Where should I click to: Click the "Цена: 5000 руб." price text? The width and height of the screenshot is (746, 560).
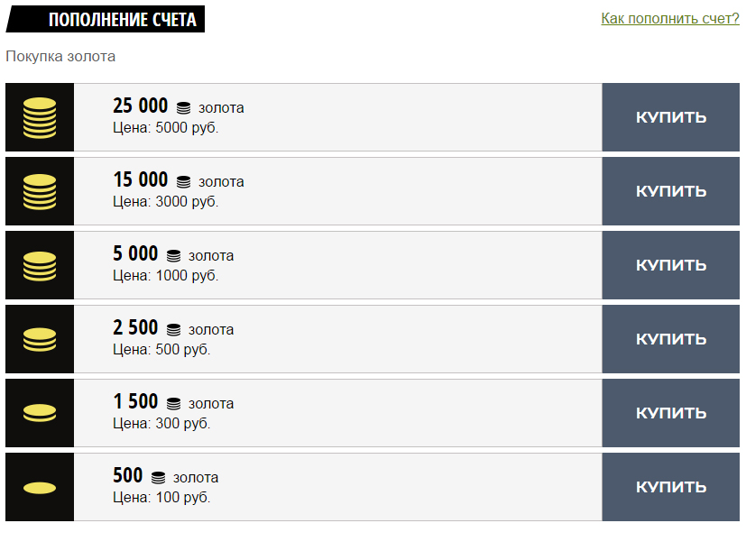[166, 128]
